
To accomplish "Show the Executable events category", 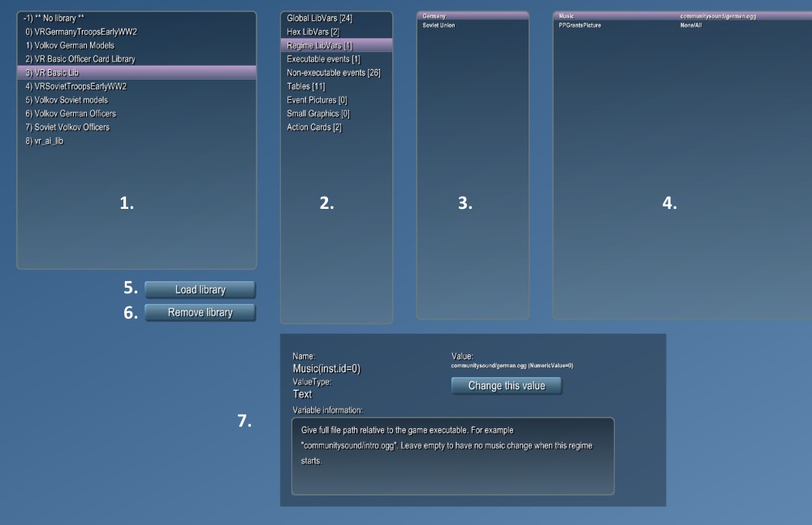I will (x=323, y=59).
